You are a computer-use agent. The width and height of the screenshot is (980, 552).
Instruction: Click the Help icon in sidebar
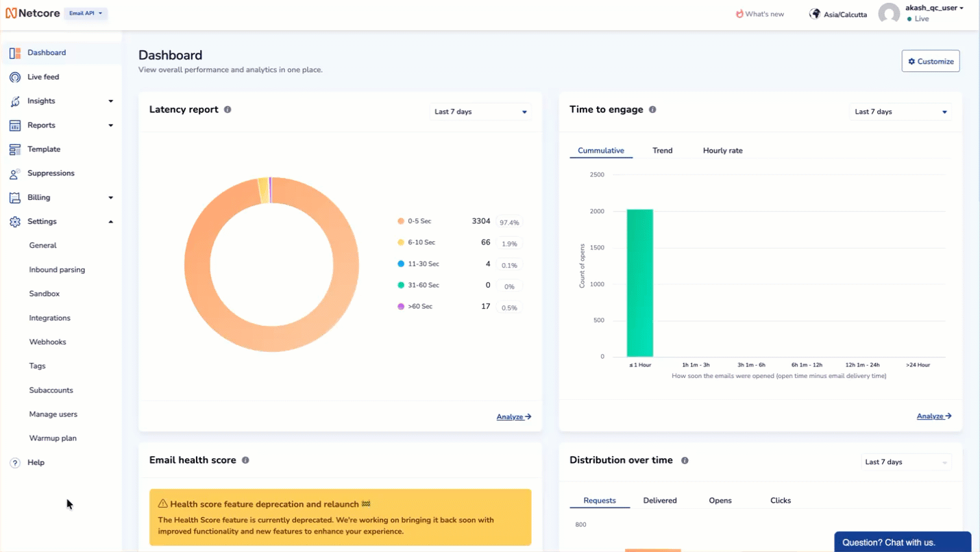pyautogui.click(x=14, y=462)
